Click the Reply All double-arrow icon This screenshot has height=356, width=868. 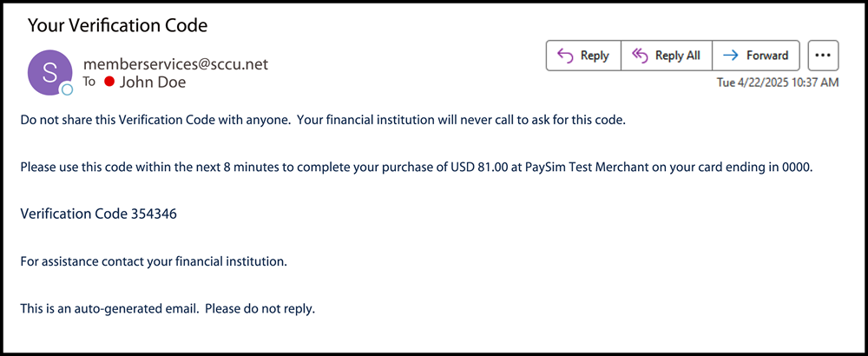click(641, 56)
